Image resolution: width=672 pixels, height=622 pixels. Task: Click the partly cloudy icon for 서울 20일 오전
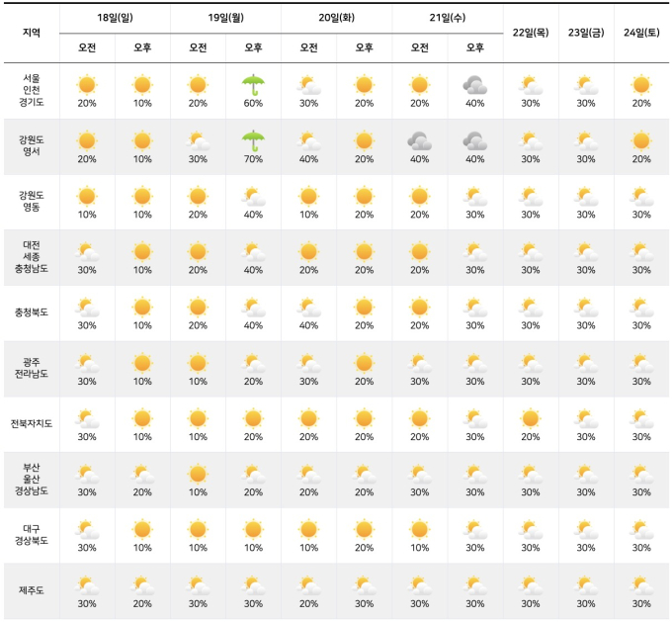[308, 85]
